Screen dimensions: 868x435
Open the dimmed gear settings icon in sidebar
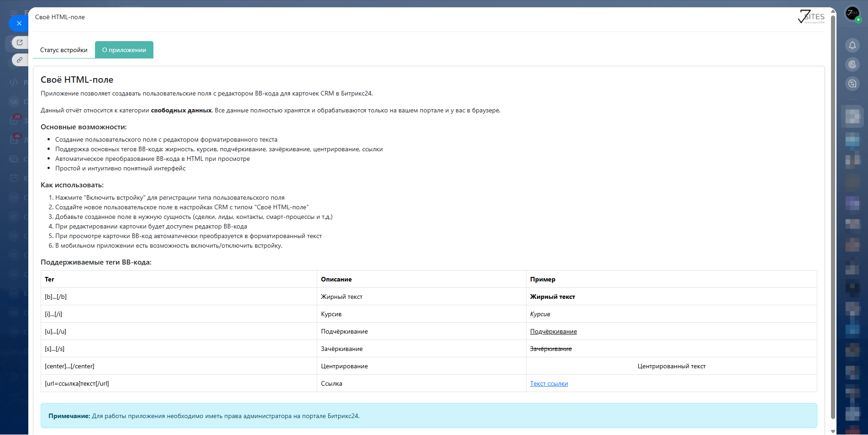[14, 377]
